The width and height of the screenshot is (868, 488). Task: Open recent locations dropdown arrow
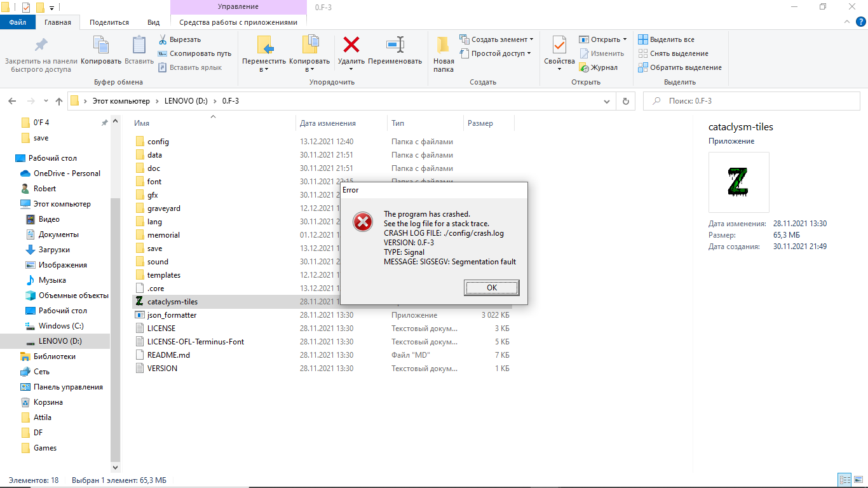pos(46,101)
